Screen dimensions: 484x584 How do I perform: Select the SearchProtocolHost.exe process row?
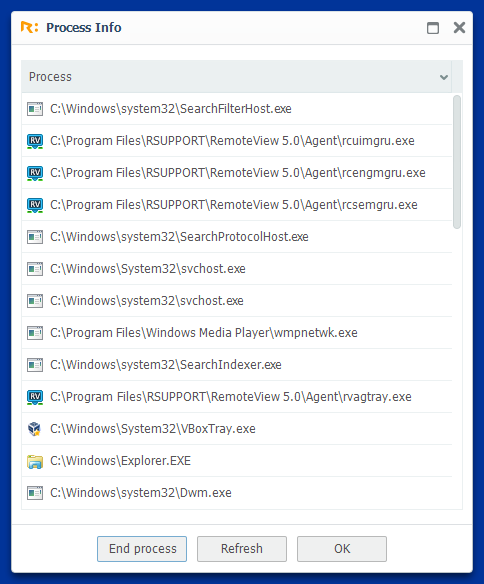point(237,237)
